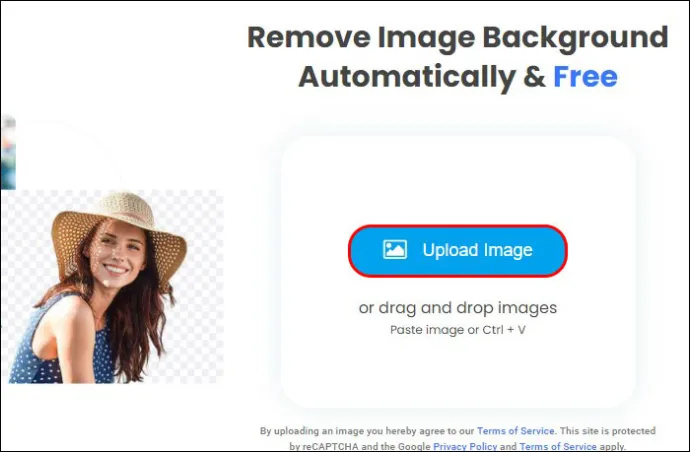Click the cropped image strip at left edge
The width and height of the screenshot is (690, 452).
tap(8, 152)
